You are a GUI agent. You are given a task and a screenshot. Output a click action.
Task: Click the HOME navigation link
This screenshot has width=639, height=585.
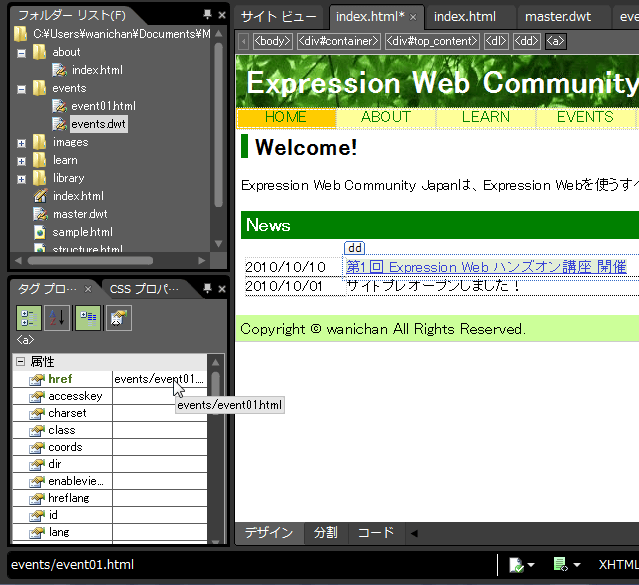pos(286,117)
